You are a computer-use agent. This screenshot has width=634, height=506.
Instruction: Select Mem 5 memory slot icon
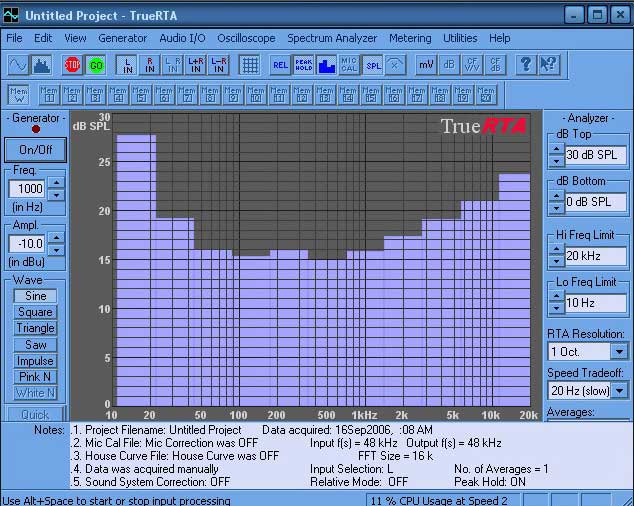(x=141, y=95)
